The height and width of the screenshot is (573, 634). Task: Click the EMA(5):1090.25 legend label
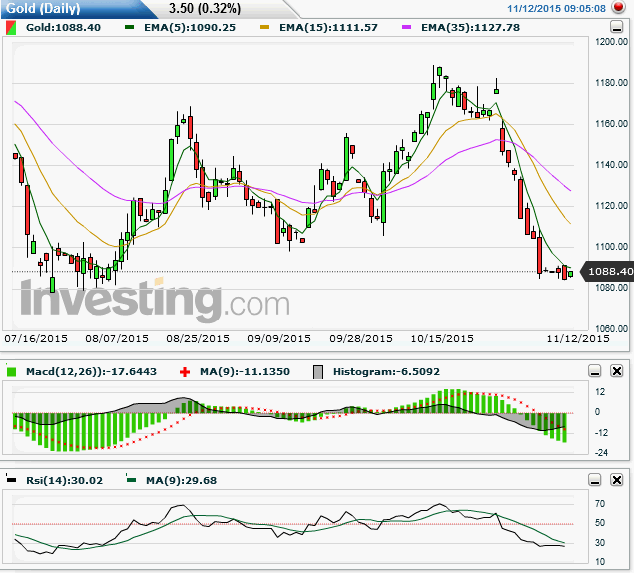(x=190, y=27)
